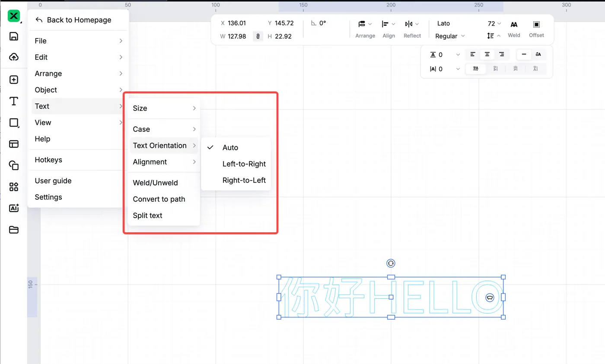The height and width of the screenshot is (364, 605).
Task: Click the rotate handle above the text
Action: 391,263
